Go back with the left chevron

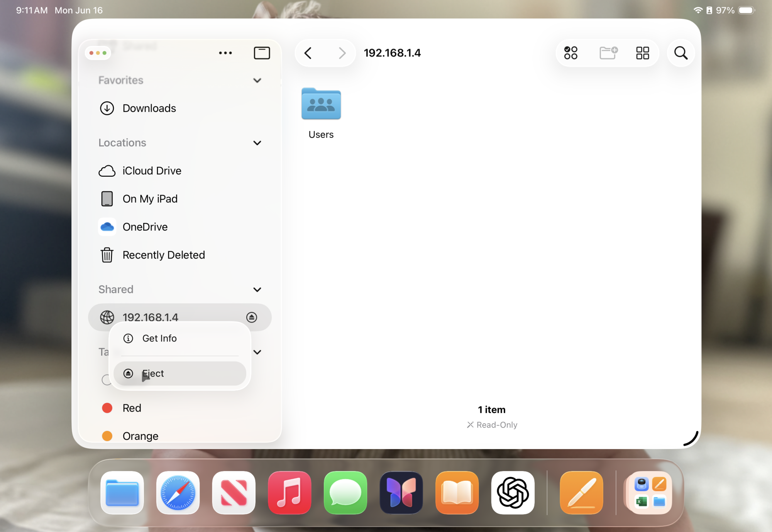(308, 53)
